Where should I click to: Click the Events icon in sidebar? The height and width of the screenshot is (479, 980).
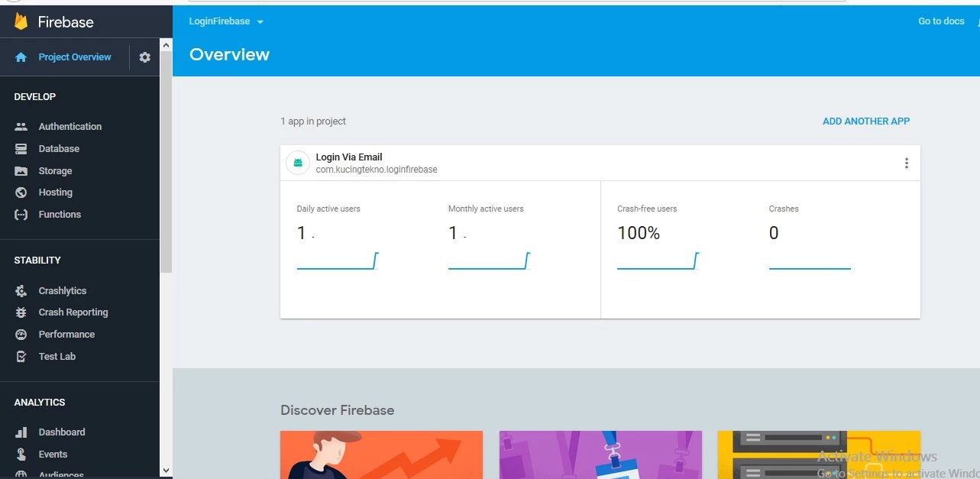coord(21,455)
